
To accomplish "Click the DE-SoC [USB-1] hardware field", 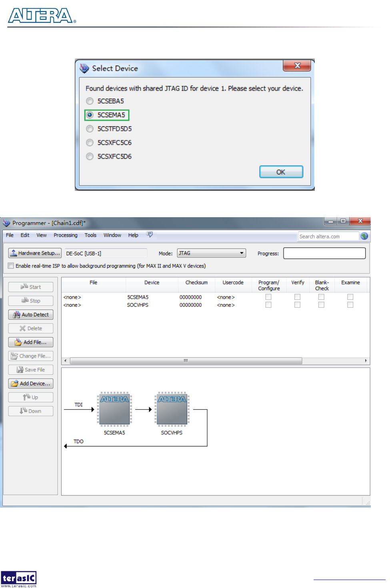I will pos(106,253).
